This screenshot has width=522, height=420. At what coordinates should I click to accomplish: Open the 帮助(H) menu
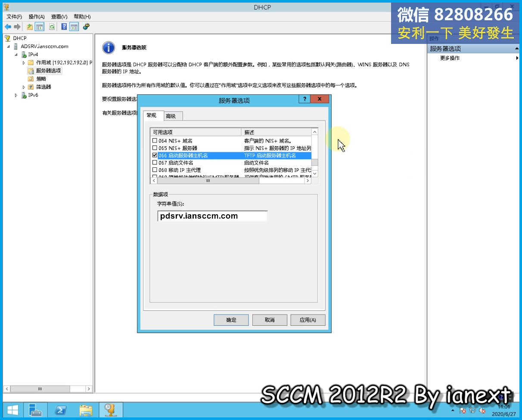coord(82,17)
